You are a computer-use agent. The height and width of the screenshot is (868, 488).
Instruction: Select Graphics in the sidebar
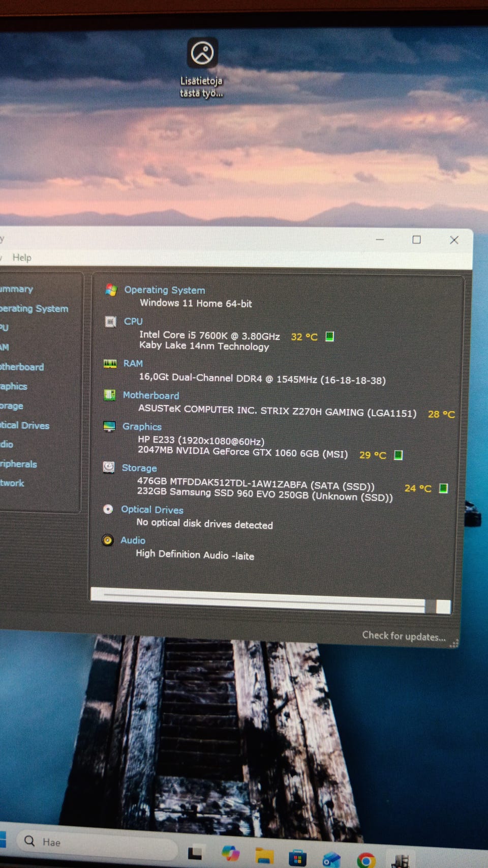(14, 386)
